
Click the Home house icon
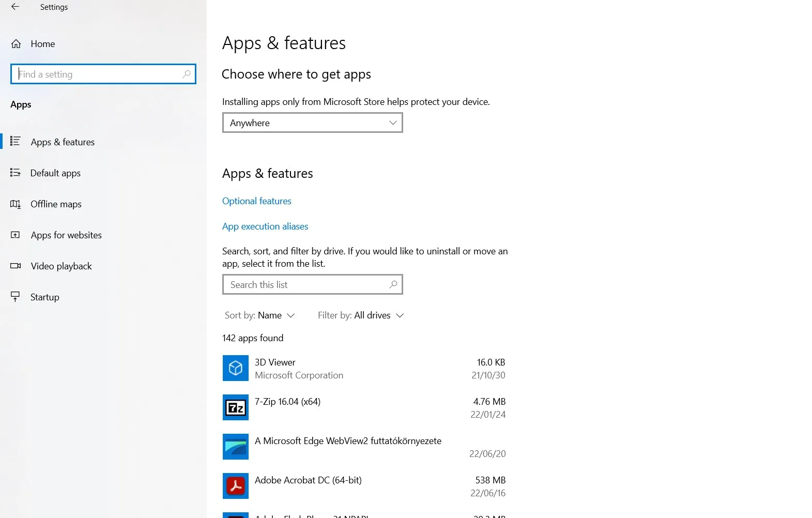point(16,44)
